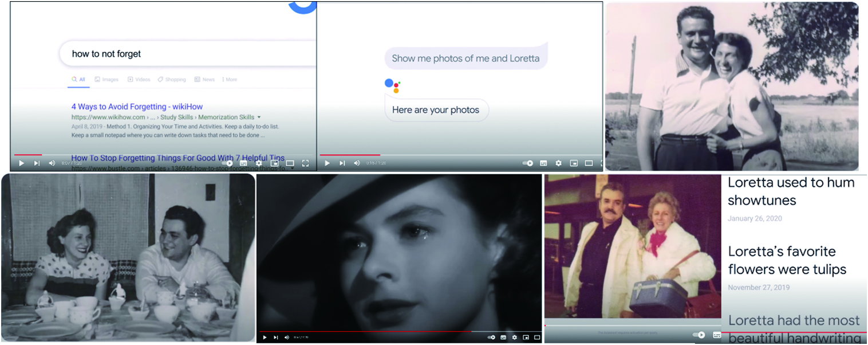Mute volume in the 'Show me photos' panel
868x345 pixels.
357,163
